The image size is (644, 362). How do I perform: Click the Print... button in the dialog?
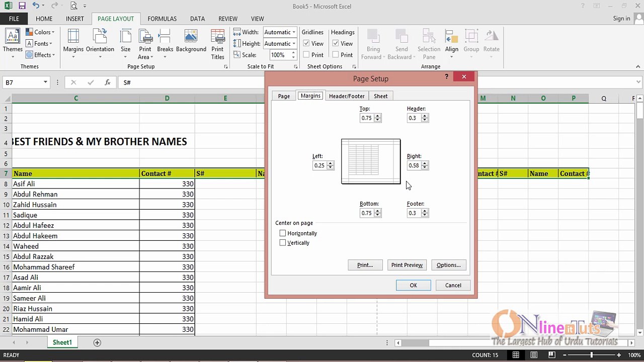[365, 265]
